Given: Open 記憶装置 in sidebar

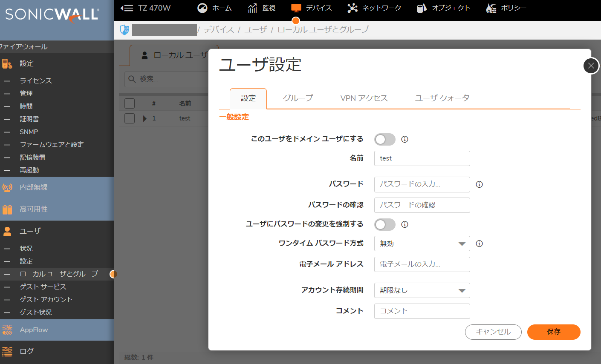Looking at the screenshot, I should click(x=32, y=158).
